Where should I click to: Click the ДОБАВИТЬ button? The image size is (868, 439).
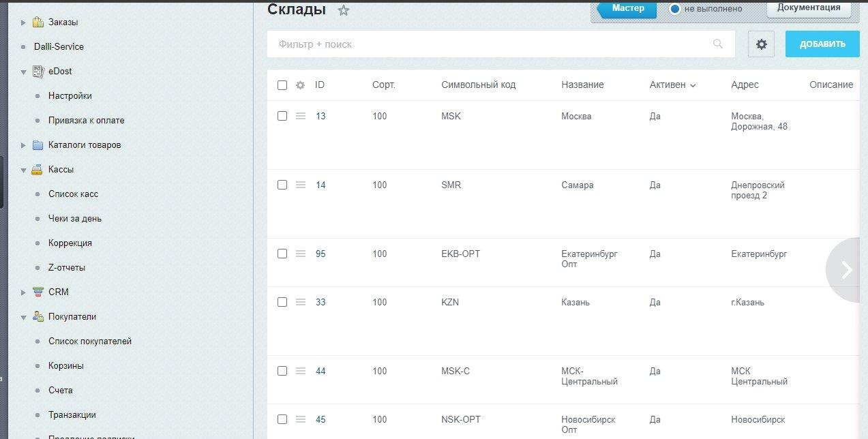822,44
